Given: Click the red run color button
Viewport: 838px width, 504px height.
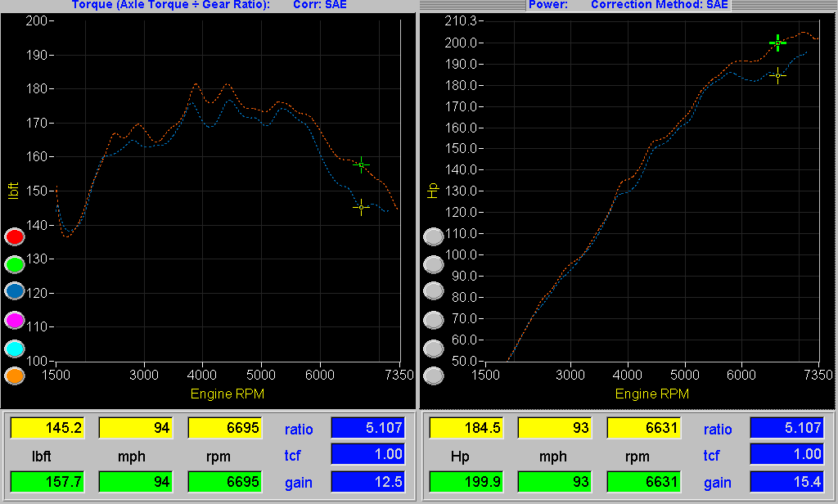Looking at the screenshot, I should point(15,236).
